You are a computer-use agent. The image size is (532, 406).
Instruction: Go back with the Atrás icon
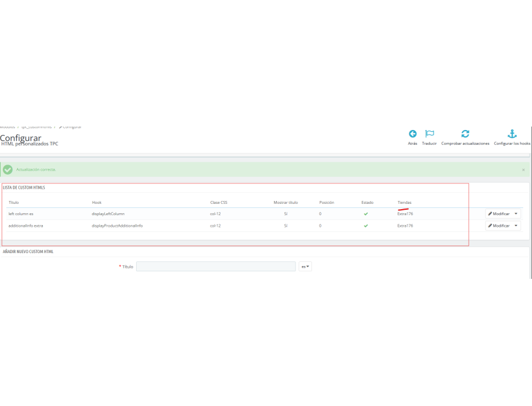point(412,134)
